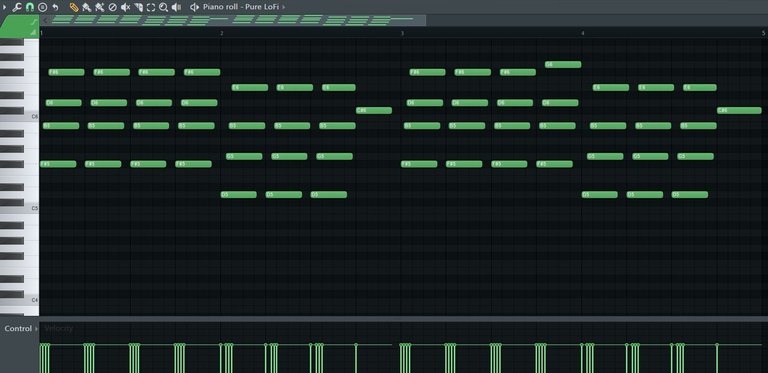Activate the Zoom magnifier tool
Viewport: 768px width, 373px height.
pos(163,7)
